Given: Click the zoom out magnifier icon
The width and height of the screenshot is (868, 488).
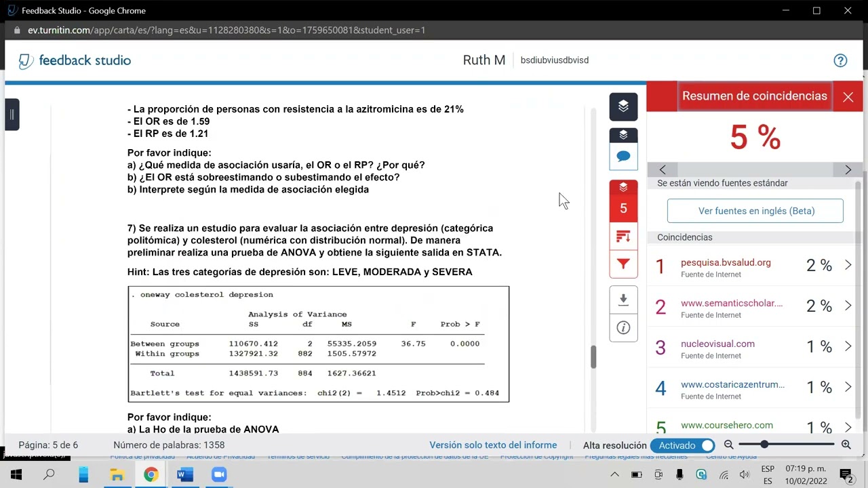Looking at the screenshot, I should tap(728, 445).
